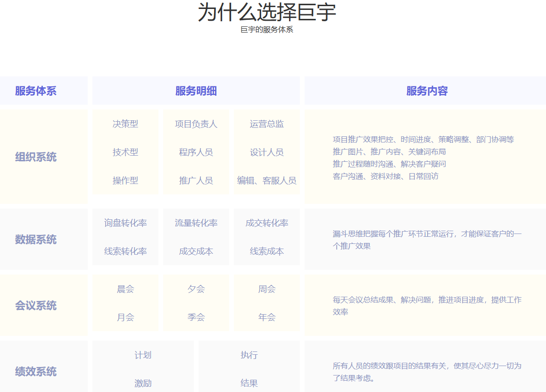
Task: Click the line 推广过程随时沟通、解决客户疑问
Action: pos(389,164)
